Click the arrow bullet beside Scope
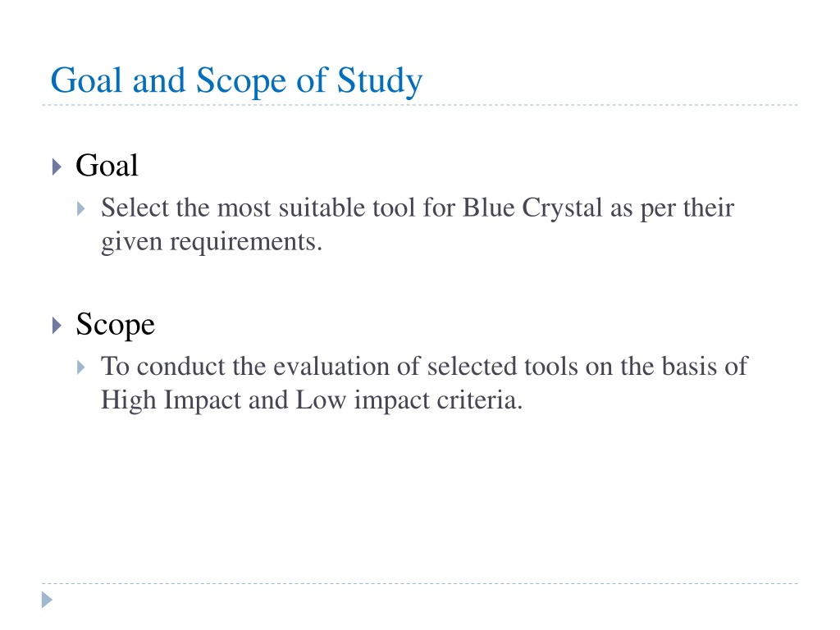 coord(57,325)
